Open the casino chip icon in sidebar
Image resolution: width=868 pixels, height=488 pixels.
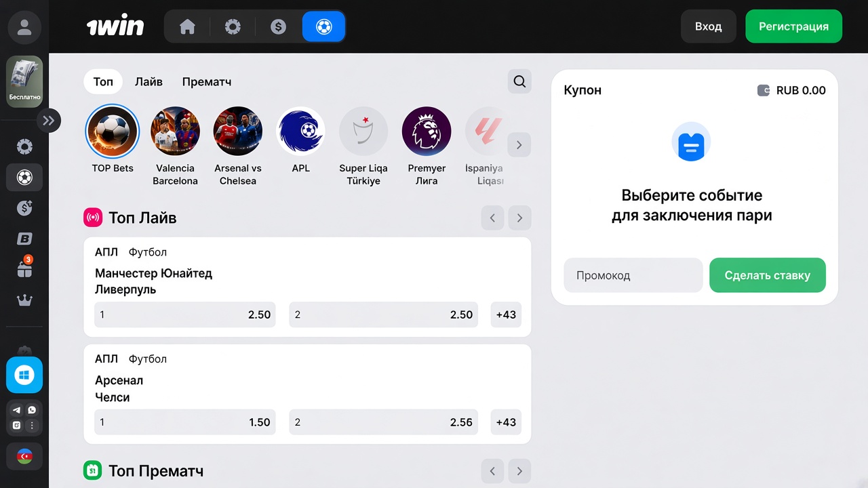(x=24, y=146)
